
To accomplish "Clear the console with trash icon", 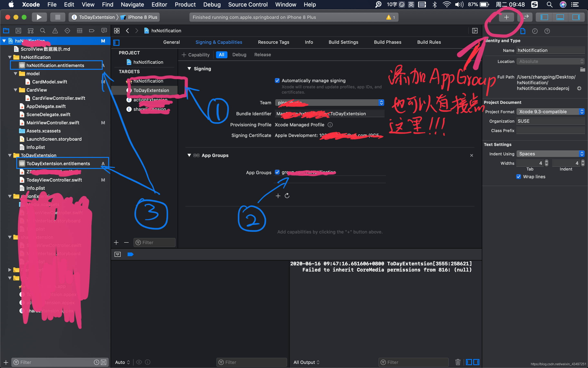I will pos(458,362).
